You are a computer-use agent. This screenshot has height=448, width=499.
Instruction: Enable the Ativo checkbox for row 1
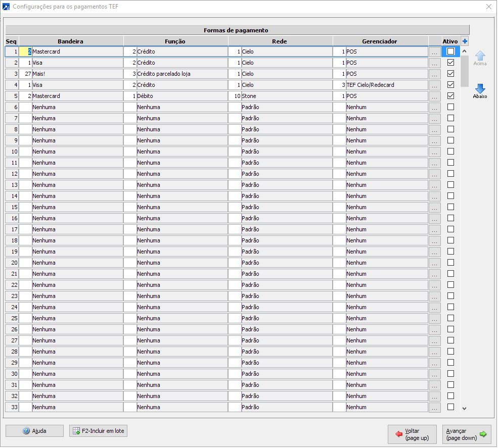(450, 52)
